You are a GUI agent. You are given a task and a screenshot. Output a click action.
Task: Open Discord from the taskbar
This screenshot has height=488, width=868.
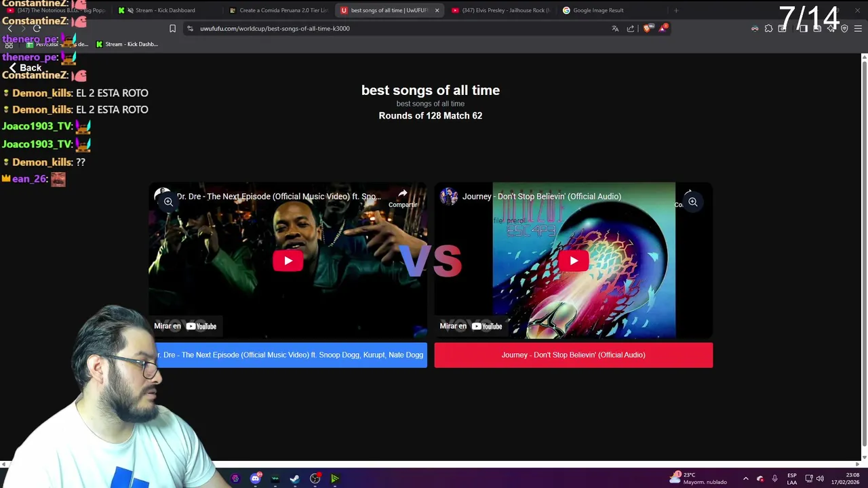[256, 479]
